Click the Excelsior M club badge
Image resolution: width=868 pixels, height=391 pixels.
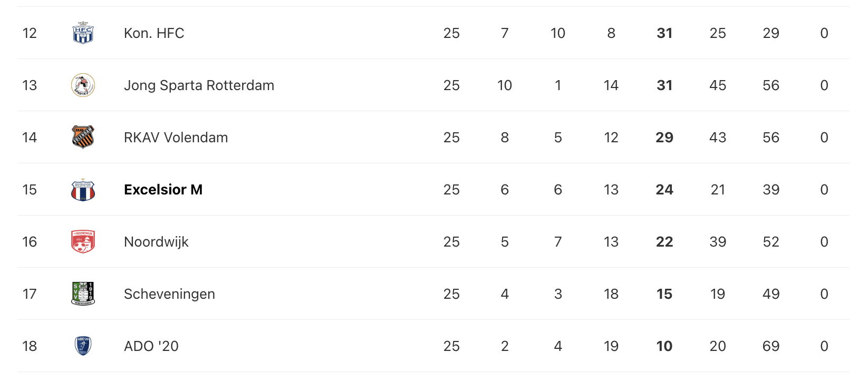[x=83, y=190]
